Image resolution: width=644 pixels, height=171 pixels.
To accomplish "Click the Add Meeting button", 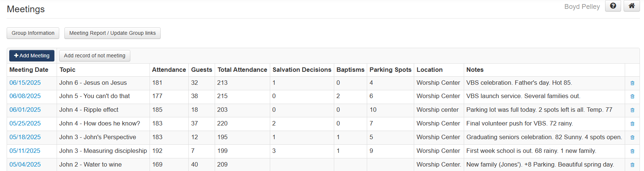I will [32, 56].
